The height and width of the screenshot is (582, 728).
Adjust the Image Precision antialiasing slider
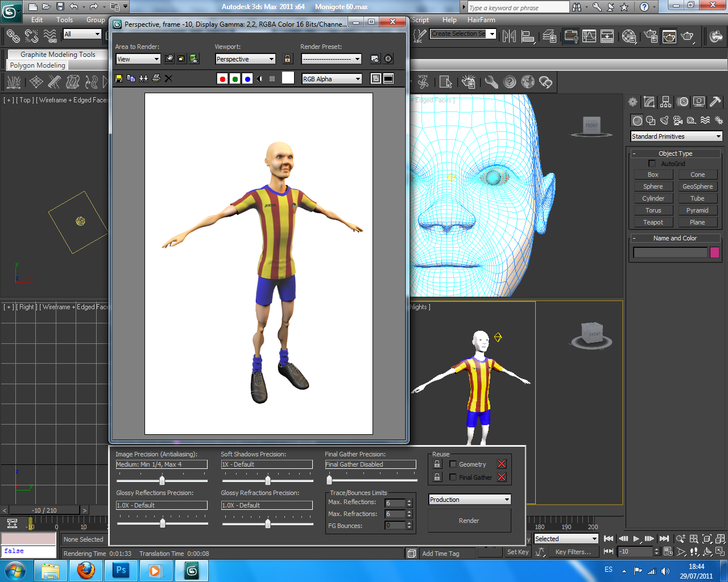(x=162, y=481)
